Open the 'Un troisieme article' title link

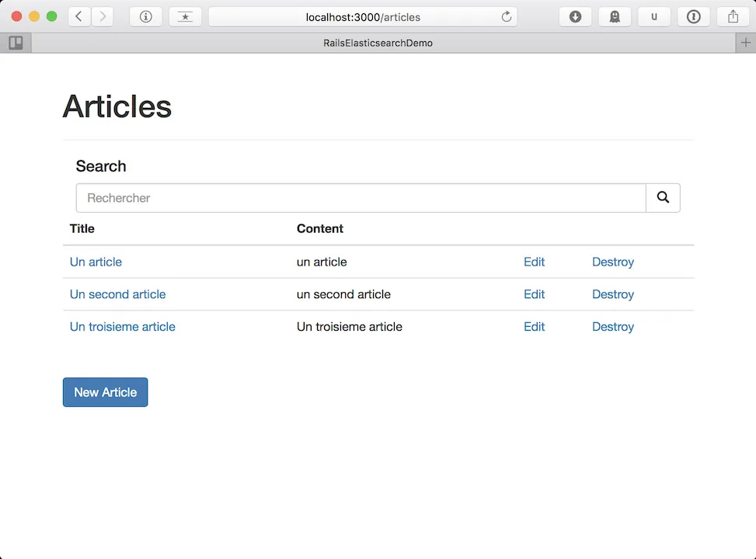123,326
